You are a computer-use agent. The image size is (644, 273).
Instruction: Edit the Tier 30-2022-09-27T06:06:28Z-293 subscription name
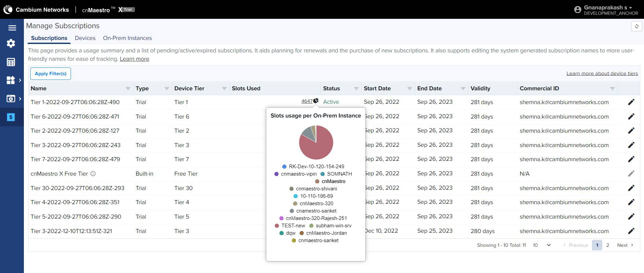(631, 188)
